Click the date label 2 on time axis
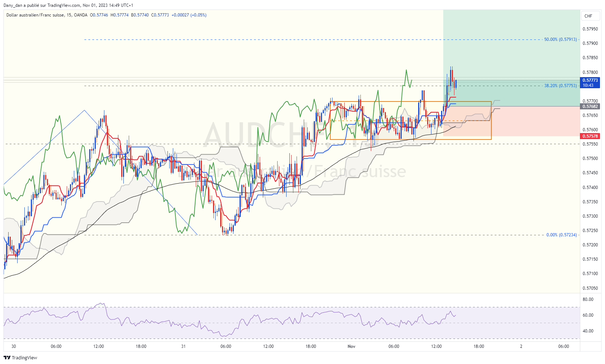Screen dimensions: 605x364 pyautogui.click(x=521, y=346)
